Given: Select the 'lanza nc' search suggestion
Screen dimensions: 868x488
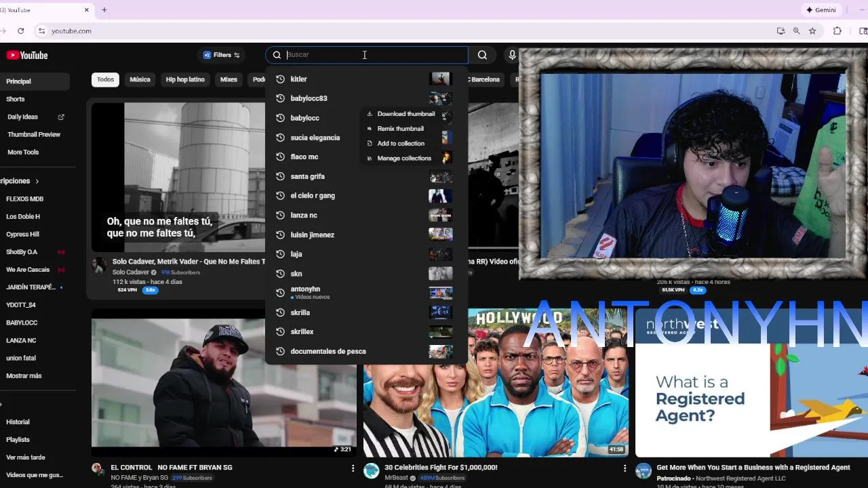Looking at the screenshot, I should coord(366,215).
